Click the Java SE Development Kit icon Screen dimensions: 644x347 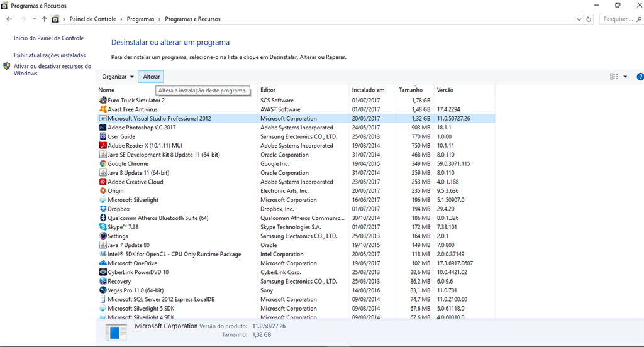click(103, 155)
